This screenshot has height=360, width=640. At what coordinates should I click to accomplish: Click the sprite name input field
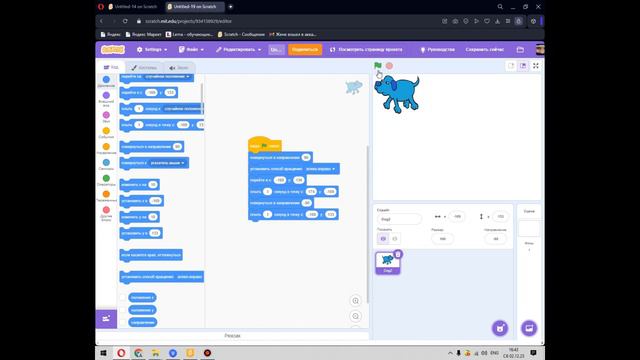tap(399, 219)
